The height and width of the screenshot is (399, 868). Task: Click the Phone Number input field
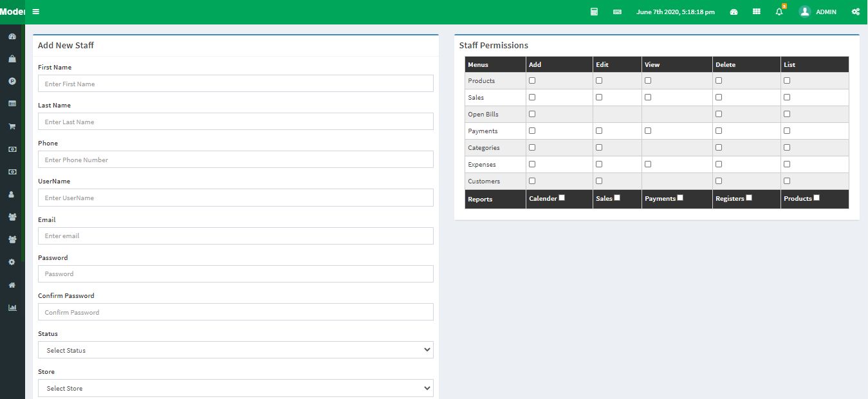pyautogui.click(x=235, y=160)
